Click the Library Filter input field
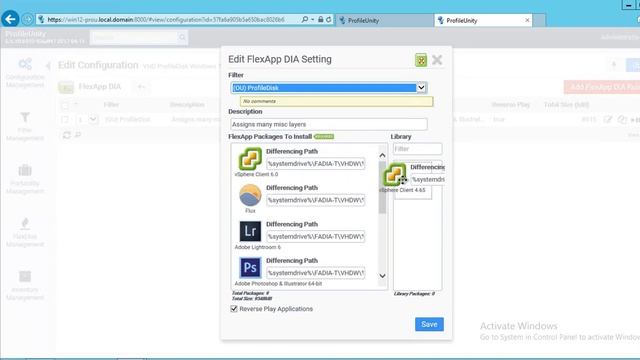The height and width of the screenshot is (360, 640). (417, 149)
